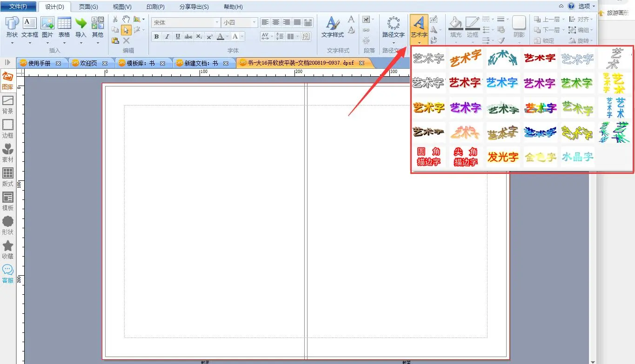Image resolution: width=635 pixels, height=364 pixels.
Task: Open 形状 shapes panel in left sidebar
Action: (x=8, y=226)
